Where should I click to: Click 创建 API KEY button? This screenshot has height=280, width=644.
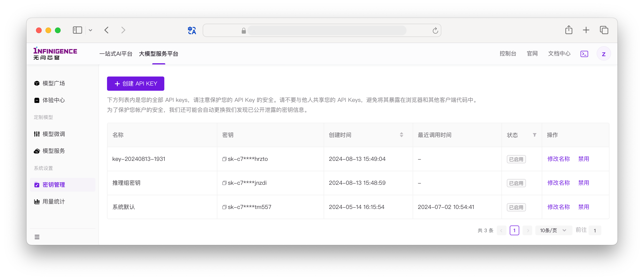pyautogui.click(x=135, y=84)
